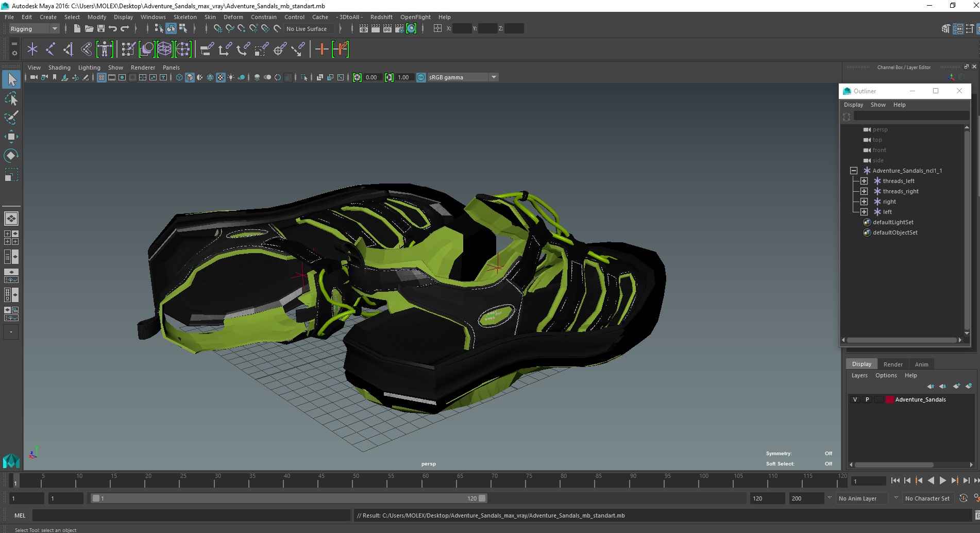Toggle the viewport Grid display button
Image resolution: width=980 pixels, height=533 pixels.
[102, 77]
